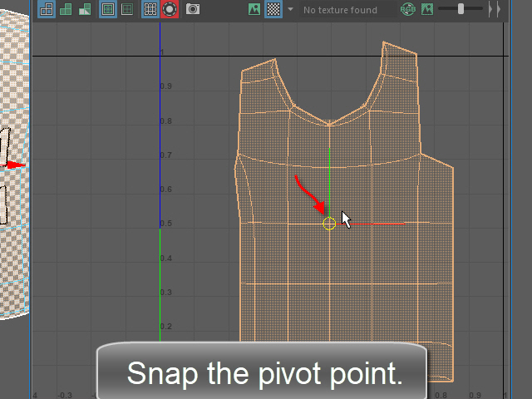The width and height of the screenshot is (532, 399).
Task: Click the UV distortion shading icon
Action: [85, 10]
